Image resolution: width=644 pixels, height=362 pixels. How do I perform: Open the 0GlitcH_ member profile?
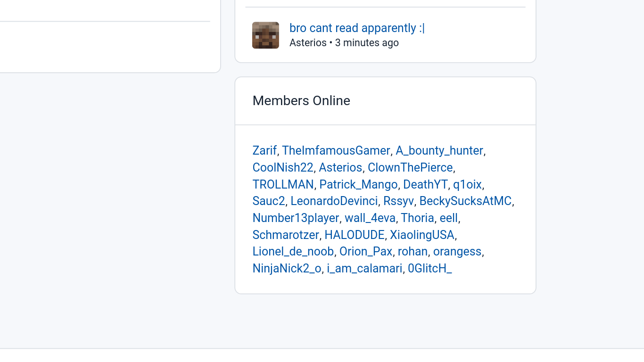pos(429,268)
